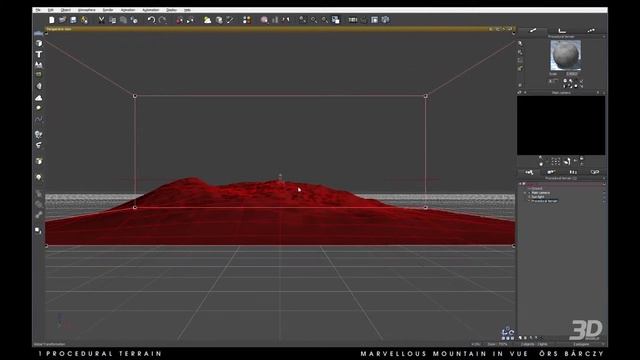The image size is (640, 360).
Task: Open the Atmosphere menu
Action: 87,10
